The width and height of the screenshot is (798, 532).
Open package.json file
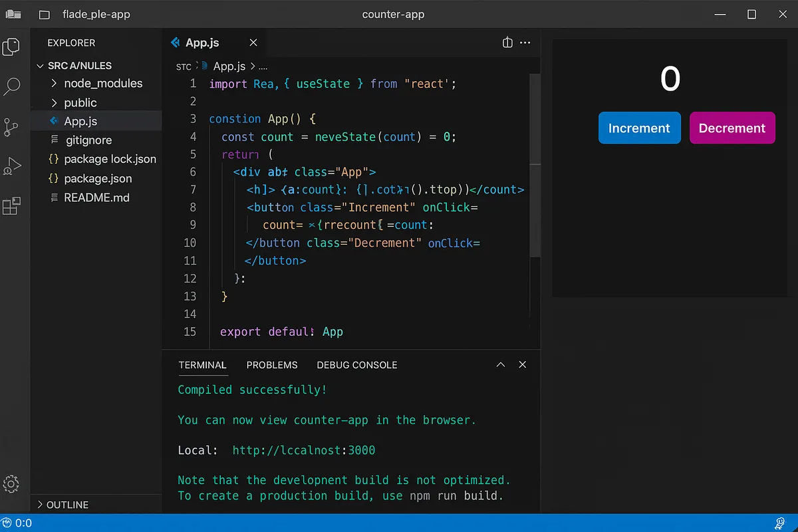click(x=96, y=178)
